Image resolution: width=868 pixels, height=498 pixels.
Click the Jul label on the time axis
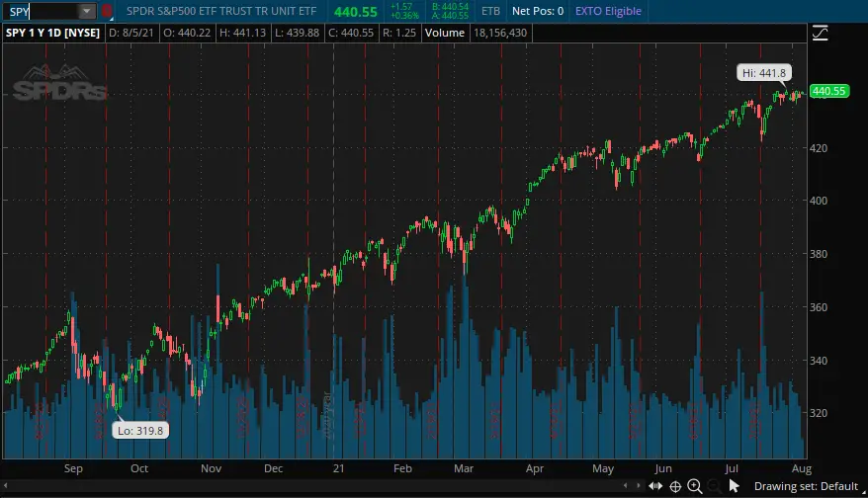[x=732, y=468]
